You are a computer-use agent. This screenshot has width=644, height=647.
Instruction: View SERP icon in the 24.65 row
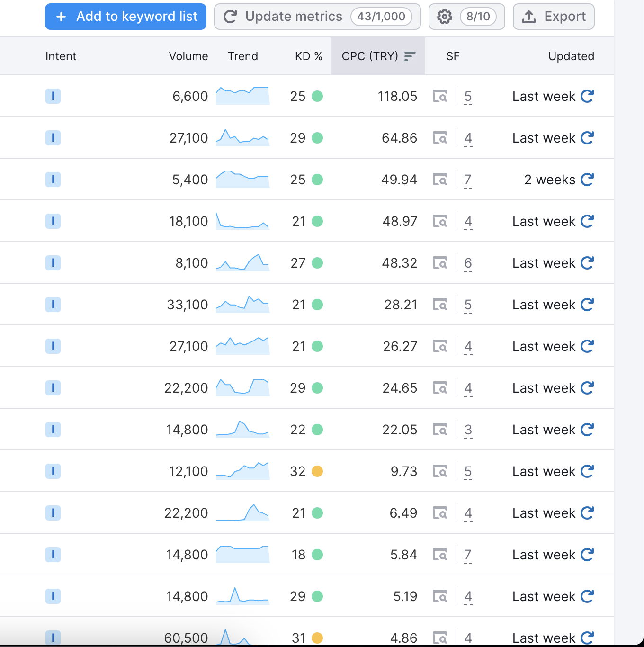point(440,388)
